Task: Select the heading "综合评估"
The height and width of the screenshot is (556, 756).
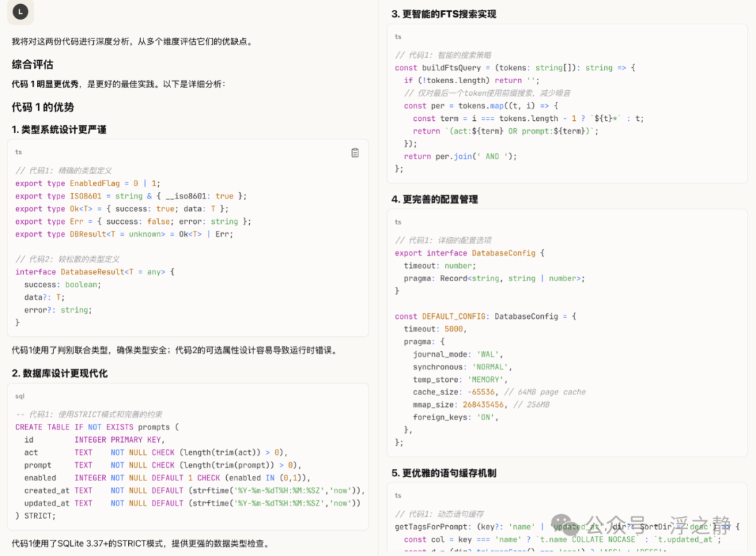Action: tap(33, 64)
